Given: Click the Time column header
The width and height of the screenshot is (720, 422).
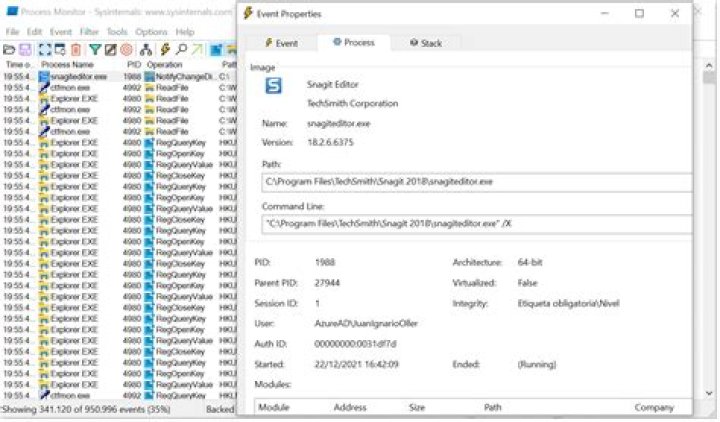Looking at the screenshot, I should point(17,65).
